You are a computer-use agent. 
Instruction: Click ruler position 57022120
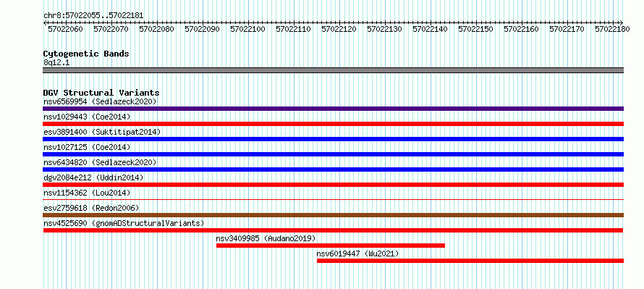coord(339,29)
